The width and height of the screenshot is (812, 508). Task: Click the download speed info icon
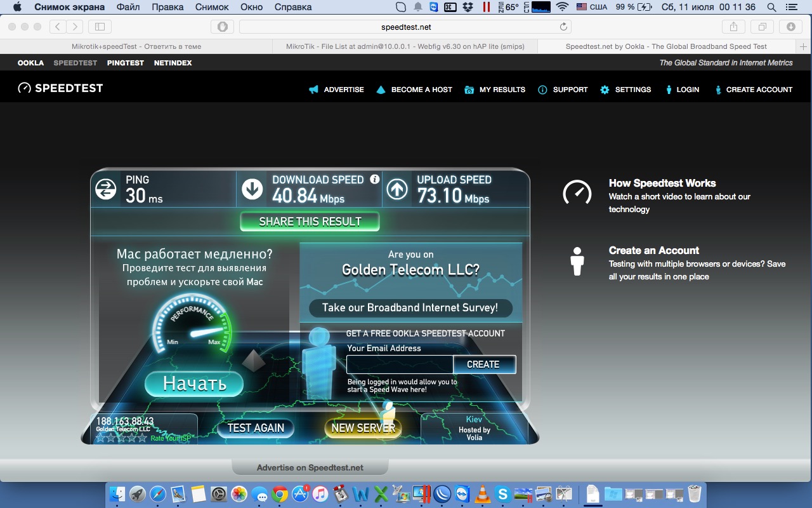click(x=375, y=179)
